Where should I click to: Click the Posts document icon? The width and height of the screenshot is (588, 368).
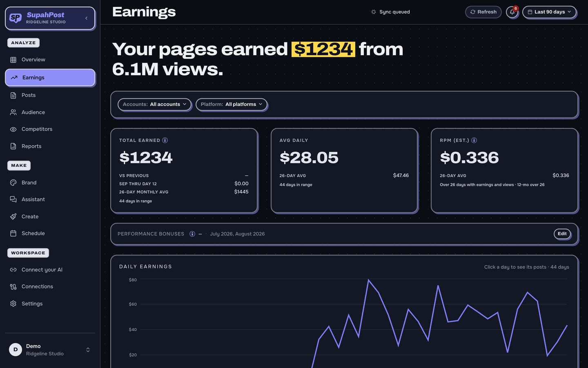(x=13, y=95)
